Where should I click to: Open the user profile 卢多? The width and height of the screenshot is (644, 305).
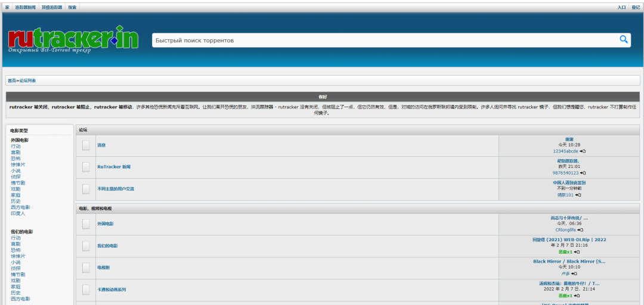tap(565, 274)
